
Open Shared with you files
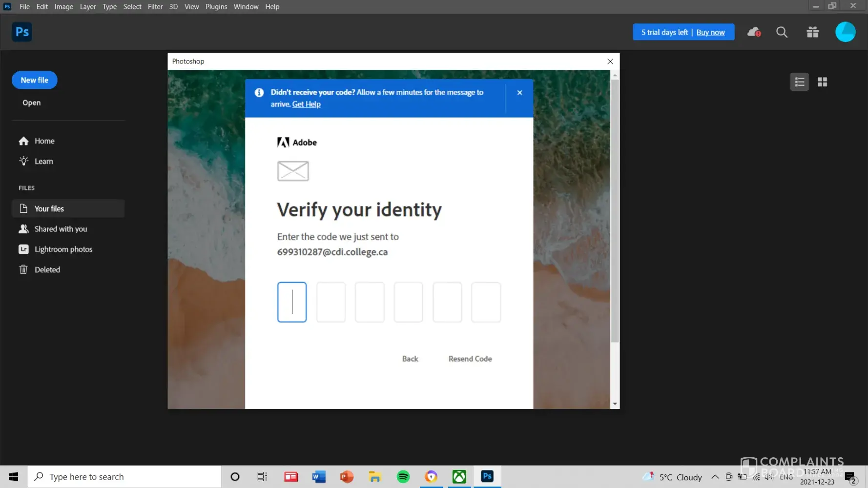[x=61, y=229]
